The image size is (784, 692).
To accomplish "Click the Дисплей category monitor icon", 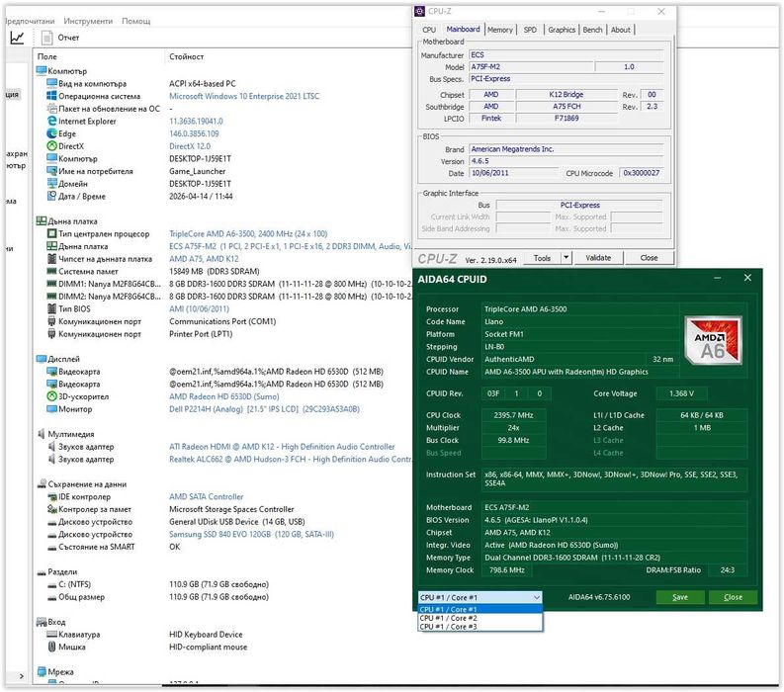I will pyautogui.click(x=42, y=359).
